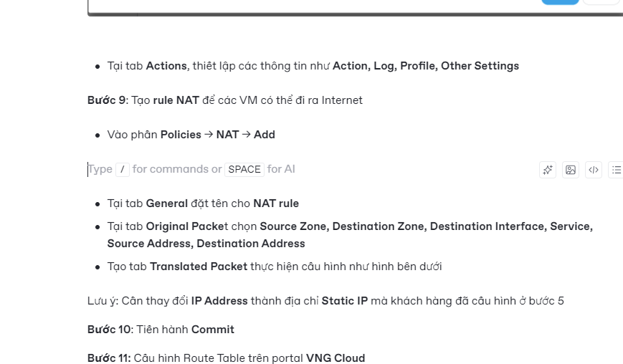Click the bulleted list icon
The image size is (623, 364).
pyautogui.click(x=616, y=170)
